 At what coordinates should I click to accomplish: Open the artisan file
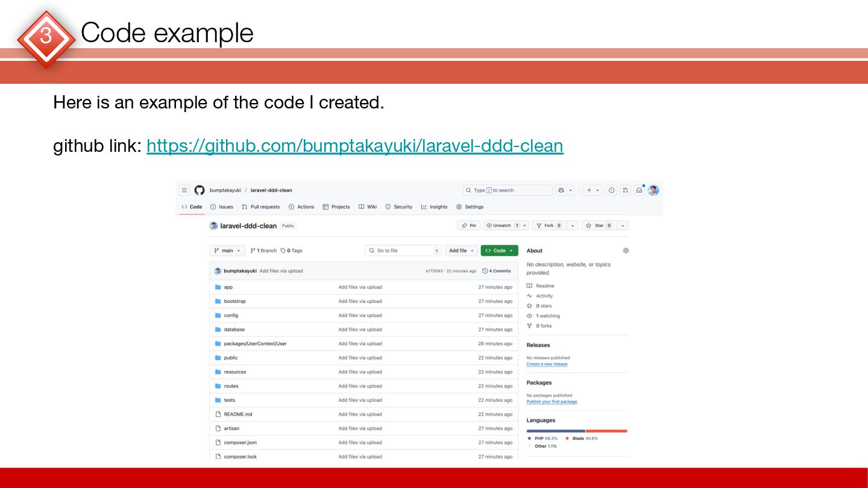[231, 428]
